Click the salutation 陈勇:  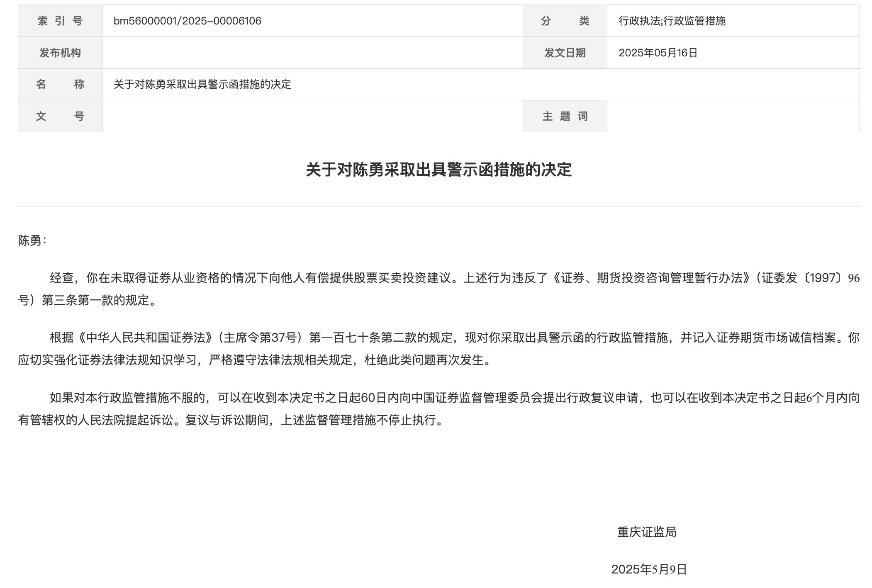(32, 241)
